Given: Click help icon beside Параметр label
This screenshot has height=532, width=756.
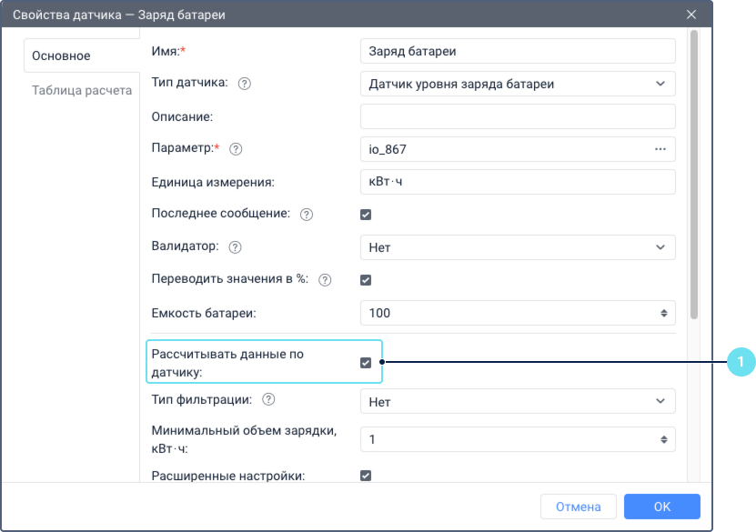Looking at the screenshot, I should (236, 149).
